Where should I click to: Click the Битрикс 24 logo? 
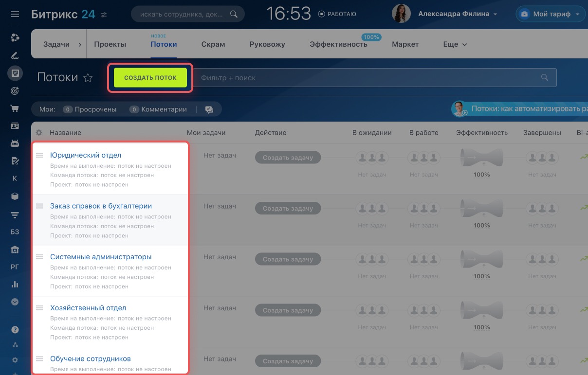[x=63, y=15]
